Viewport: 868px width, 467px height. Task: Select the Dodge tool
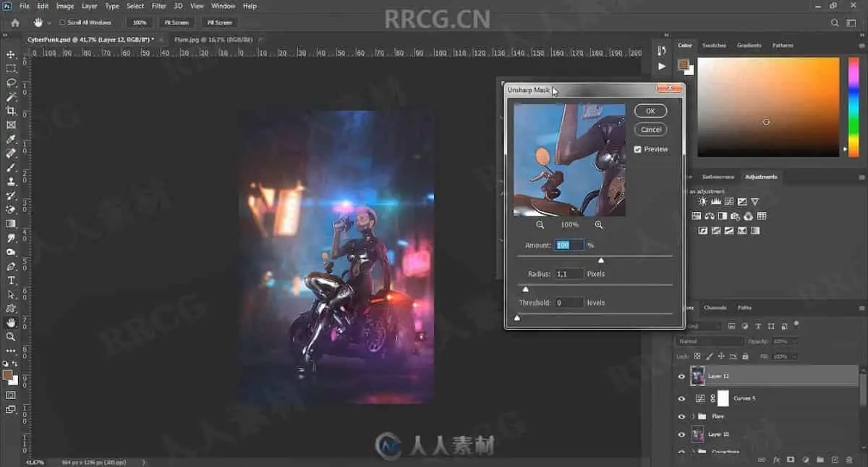(x=11, y=252)
